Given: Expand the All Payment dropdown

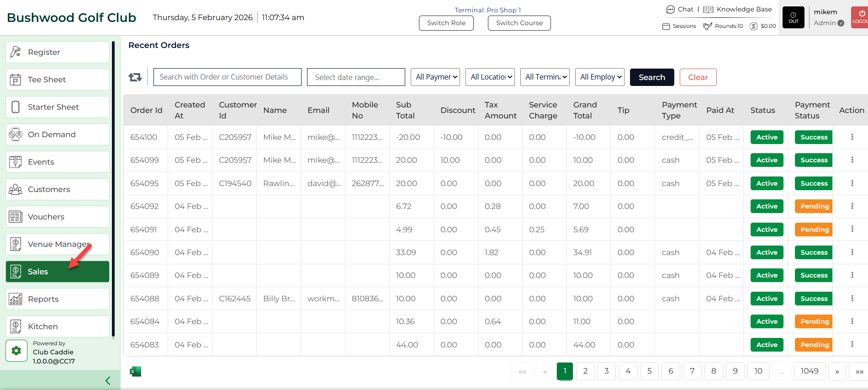Looking at the screenshot, I should click(435, 77).
